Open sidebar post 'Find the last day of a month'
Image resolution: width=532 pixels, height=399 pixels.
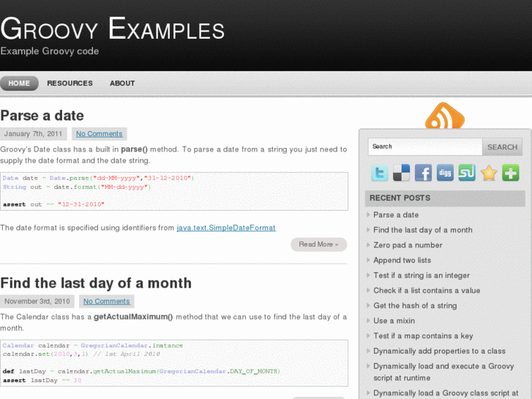[x=423, y=230]
